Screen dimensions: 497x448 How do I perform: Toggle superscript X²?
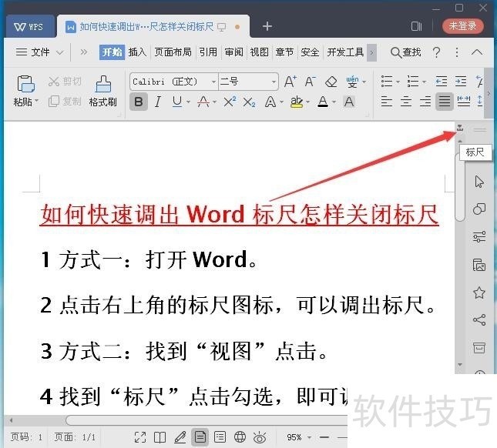click(x=230, y=102)
